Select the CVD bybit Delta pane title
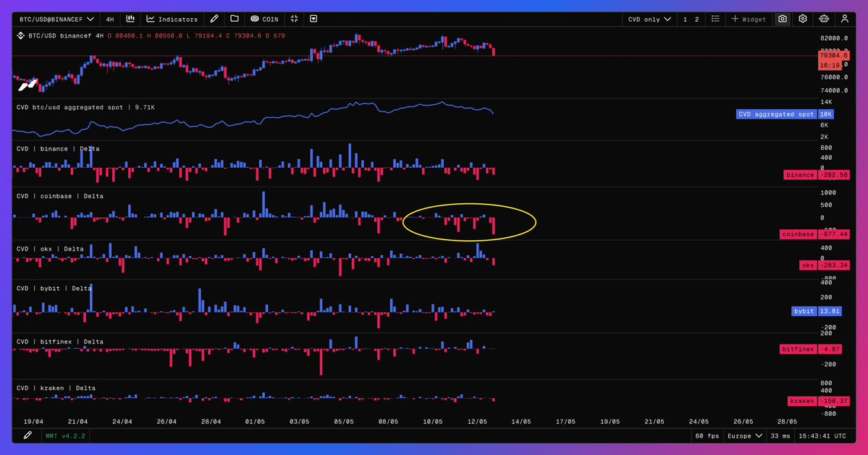 pyautogui.click(x=54, y=288)
